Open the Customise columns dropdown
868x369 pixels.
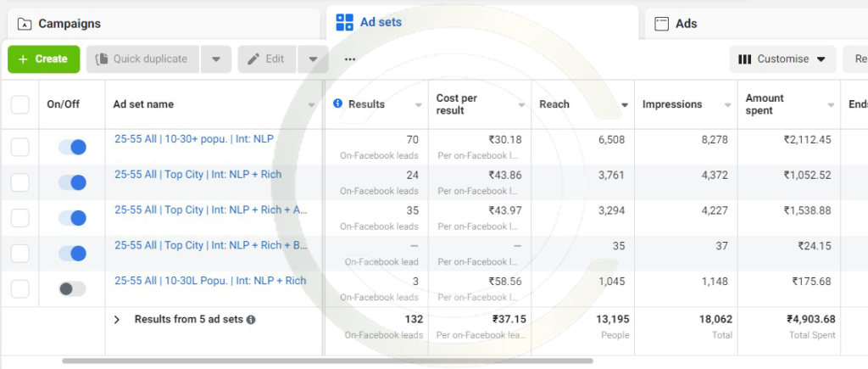[x=782, y=59]
